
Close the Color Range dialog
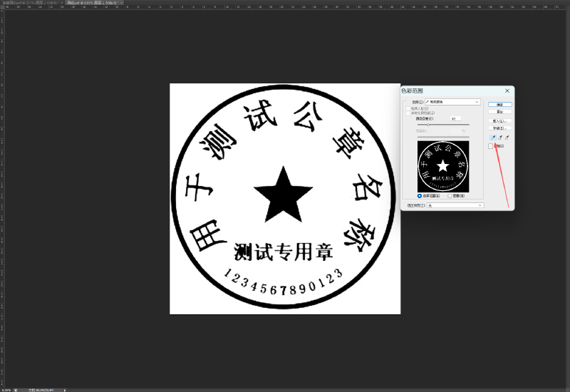click(507, 91)
